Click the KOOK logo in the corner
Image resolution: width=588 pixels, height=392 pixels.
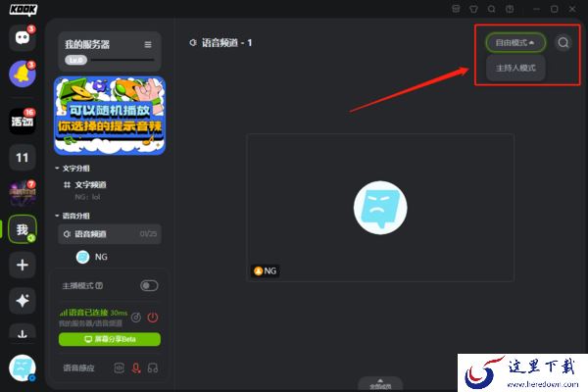pos(24,10)
